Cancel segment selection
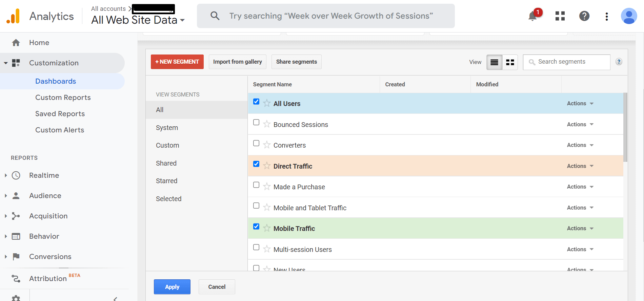Image resolution: width=644 pixels, height=301 pixels. click(217, 287)
